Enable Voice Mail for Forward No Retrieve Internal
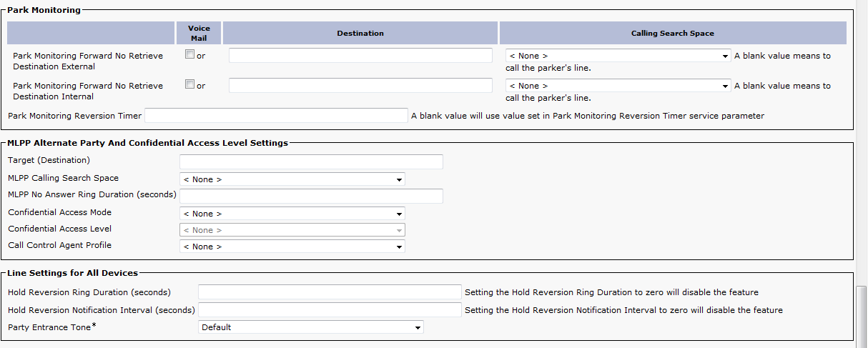Image resolution: width=868 pixels, height=348 pixels. point(189,84)
